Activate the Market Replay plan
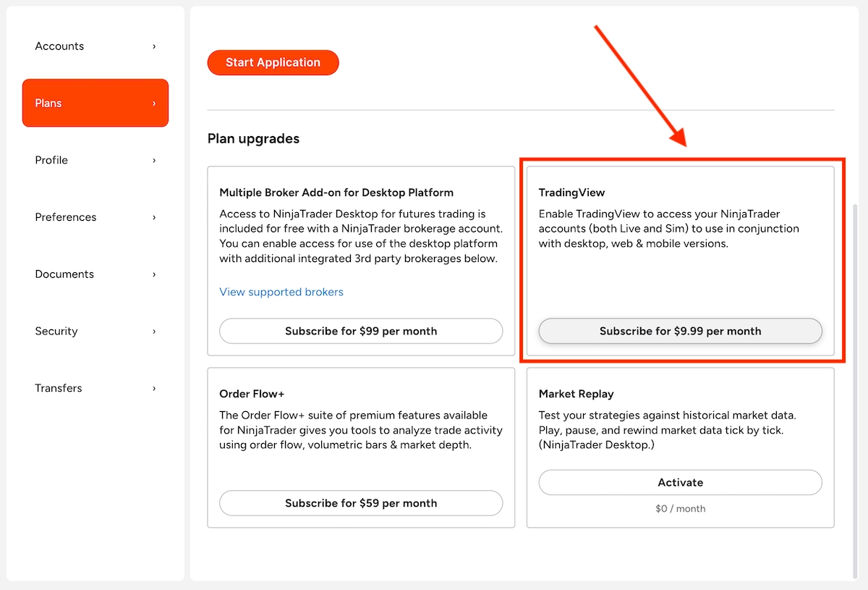 (x=681, y=482)
